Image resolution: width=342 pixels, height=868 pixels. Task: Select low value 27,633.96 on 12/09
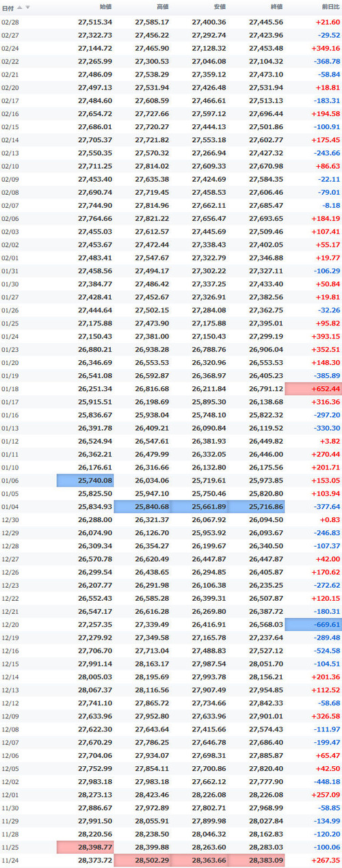click(209, 716)
